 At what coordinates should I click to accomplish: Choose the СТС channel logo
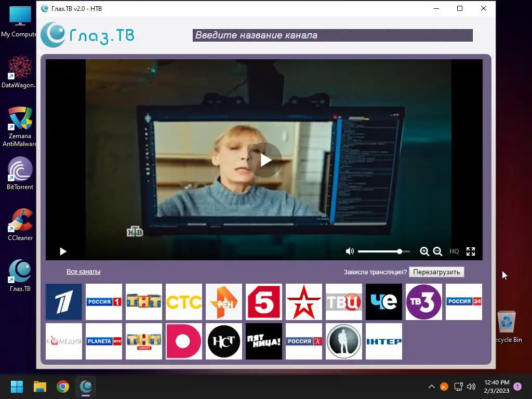pos(184,302)
